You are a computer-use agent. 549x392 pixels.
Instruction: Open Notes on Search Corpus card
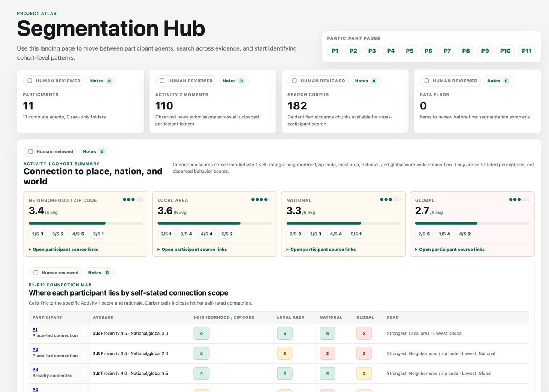[x=366, y=81]
